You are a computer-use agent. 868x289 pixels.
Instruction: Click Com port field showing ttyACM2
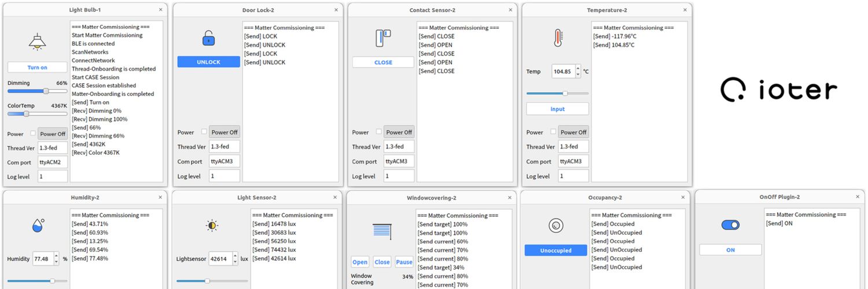pyautogui.click(x=53, y=162)
